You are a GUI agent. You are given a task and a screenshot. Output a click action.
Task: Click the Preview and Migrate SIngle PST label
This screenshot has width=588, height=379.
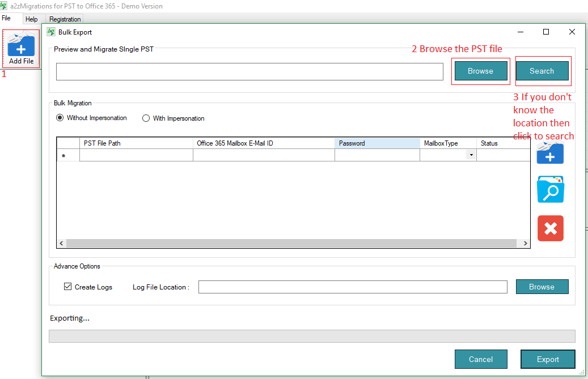tap(104, 49)
